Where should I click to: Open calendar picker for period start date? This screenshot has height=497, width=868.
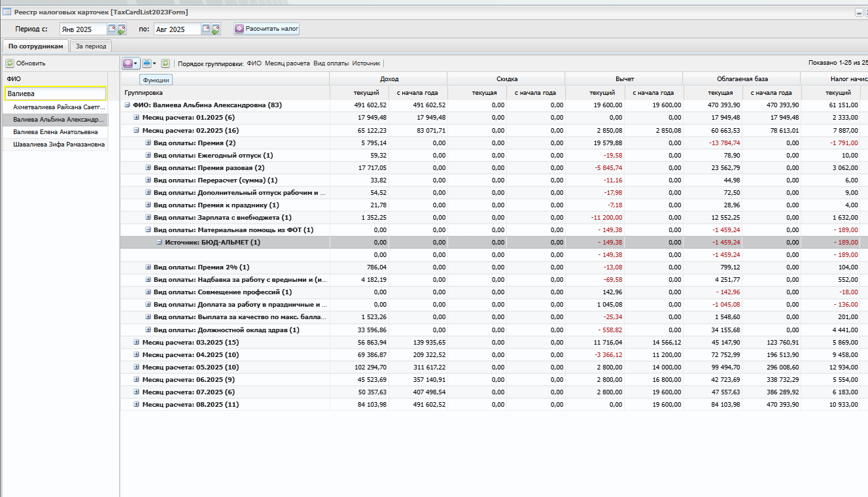[111, 29]
